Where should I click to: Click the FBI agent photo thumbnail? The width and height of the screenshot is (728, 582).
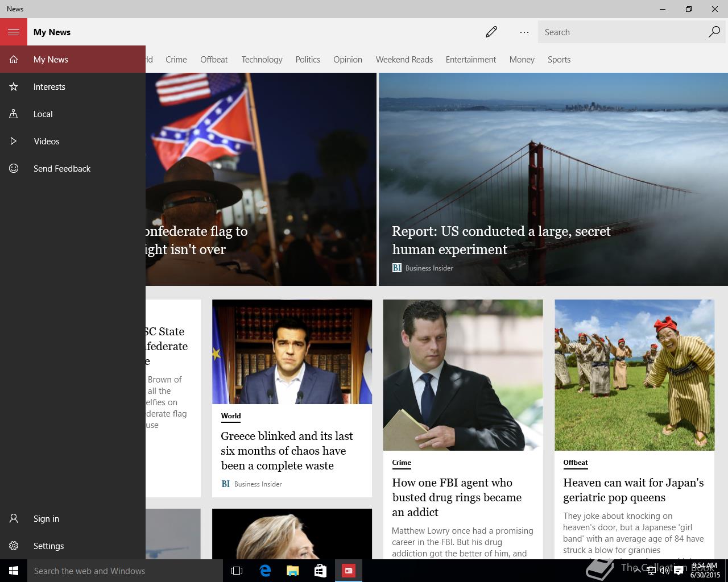click(x=463, y=375)
